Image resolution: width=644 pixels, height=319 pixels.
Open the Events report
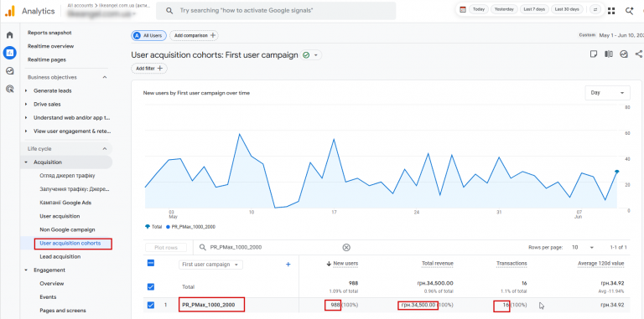pos(48,297)
